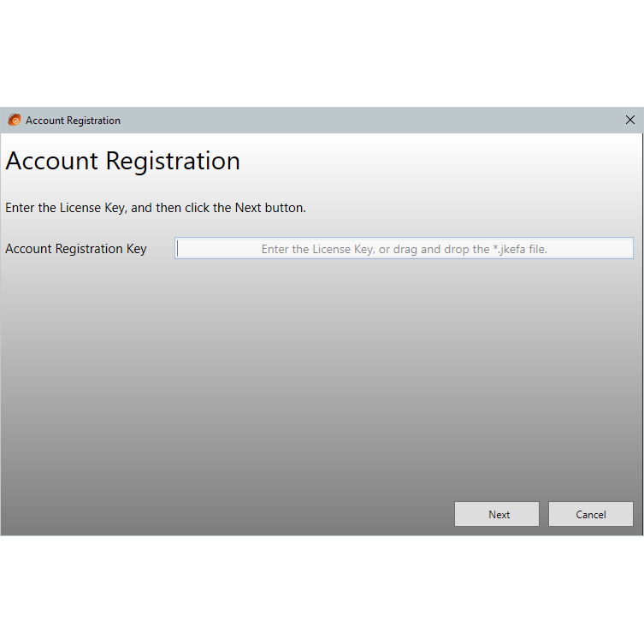Dismiss the dialog with Cancel button
This screenshot has width=644, height=644.
click(590, 514)
